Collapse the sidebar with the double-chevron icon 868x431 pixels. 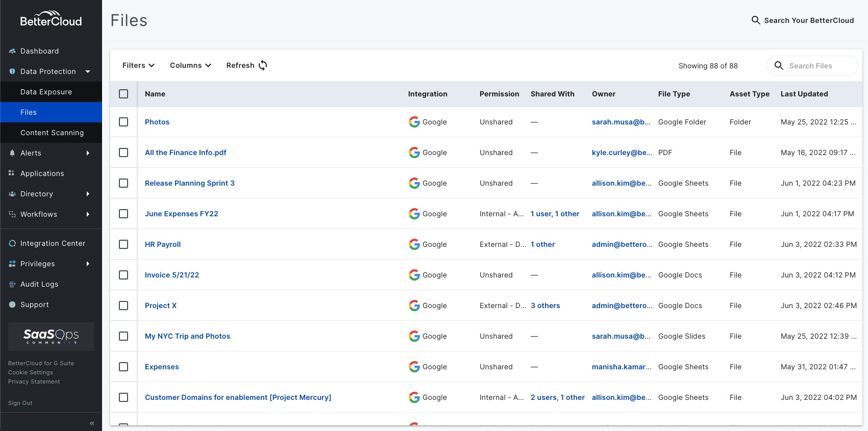(x=92, y=423)
